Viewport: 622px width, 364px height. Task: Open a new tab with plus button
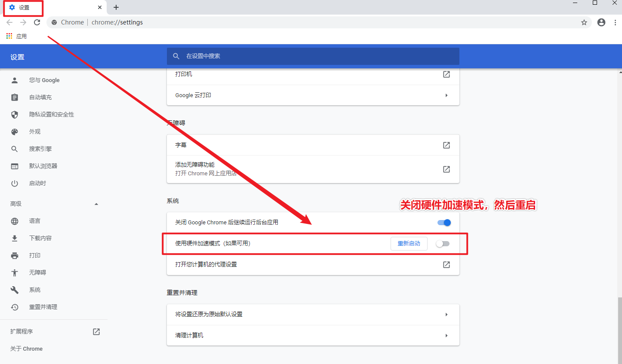(x=116, y=7)
